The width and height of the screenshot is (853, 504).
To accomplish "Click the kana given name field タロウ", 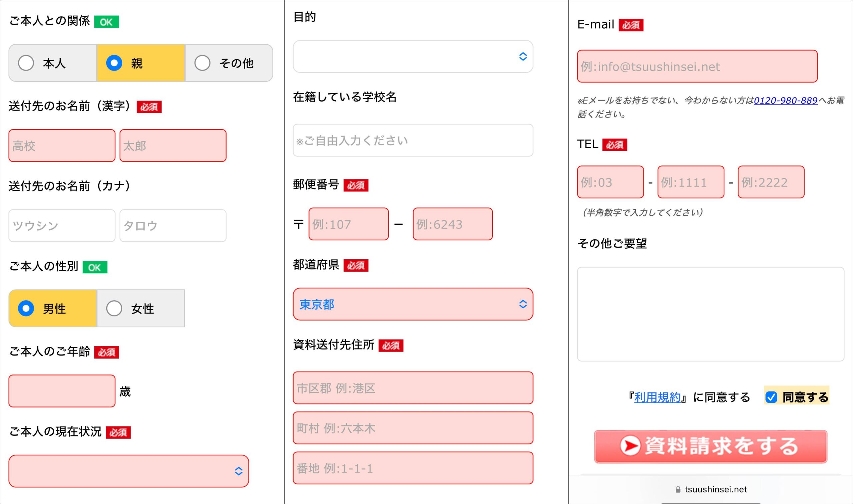I will tap(173, 225).
